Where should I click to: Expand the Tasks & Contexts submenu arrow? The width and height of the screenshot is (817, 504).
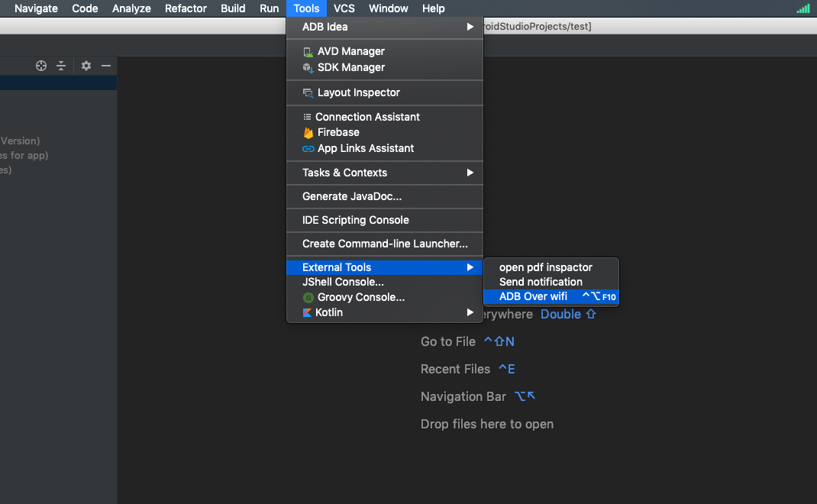tap(470, 173)
